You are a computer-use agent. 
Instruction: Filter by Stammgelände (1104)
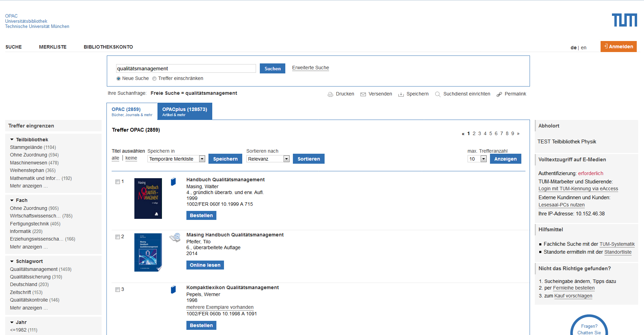pyautogui.click(x=33, y=147)
